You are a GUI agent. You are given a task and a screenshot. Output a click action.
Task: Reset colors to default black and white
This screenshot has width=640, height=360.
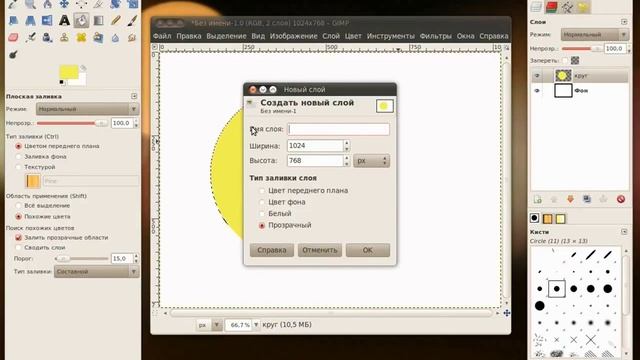click(x=62, y=82)
